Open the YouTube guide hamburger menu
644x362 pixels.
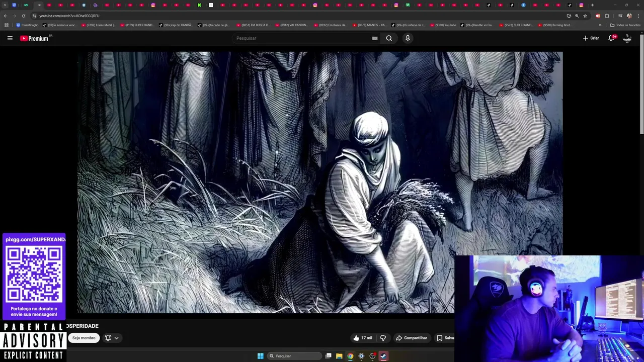10,38
